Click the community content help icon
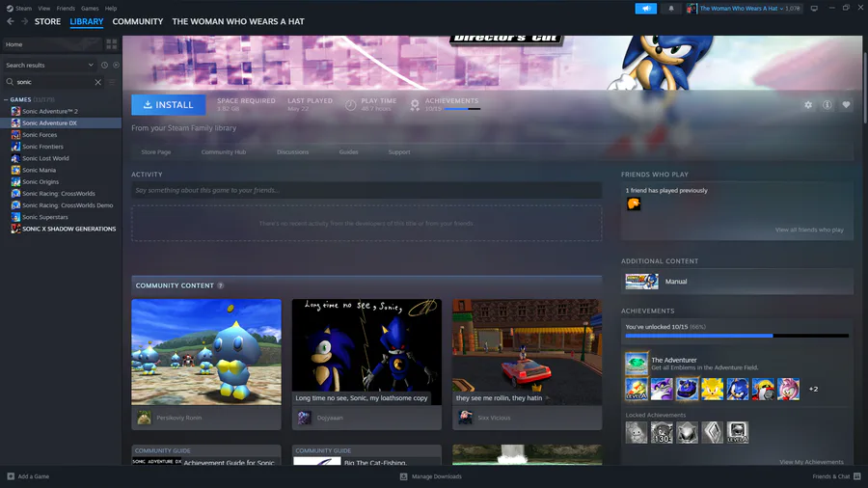 (220, 285)
